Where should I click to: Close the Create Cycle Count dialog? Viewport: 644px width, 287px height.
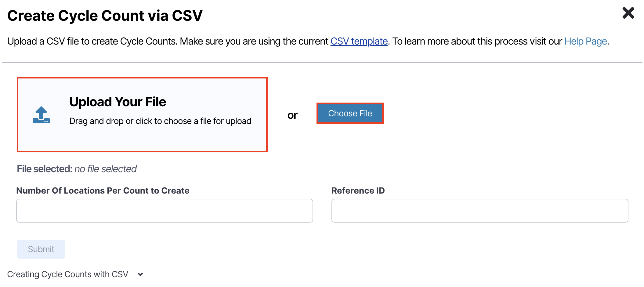point(628,13)
